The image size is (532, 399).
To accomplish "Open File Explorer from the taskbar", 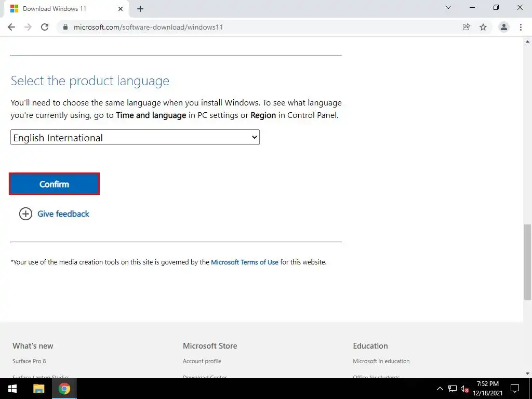I will [38, 389].
